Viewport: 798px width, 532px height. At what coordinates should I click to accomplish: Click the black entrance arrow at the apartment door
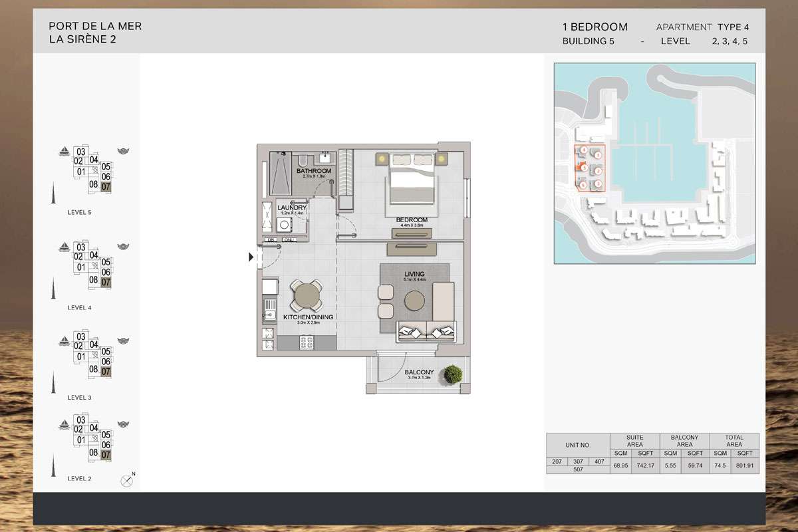(251, 257)
